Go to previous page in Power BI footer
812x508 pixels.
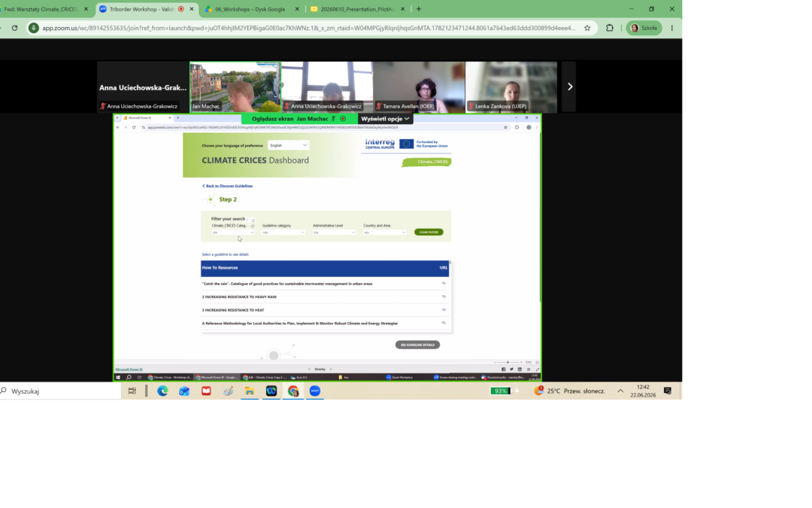(309, 369)
